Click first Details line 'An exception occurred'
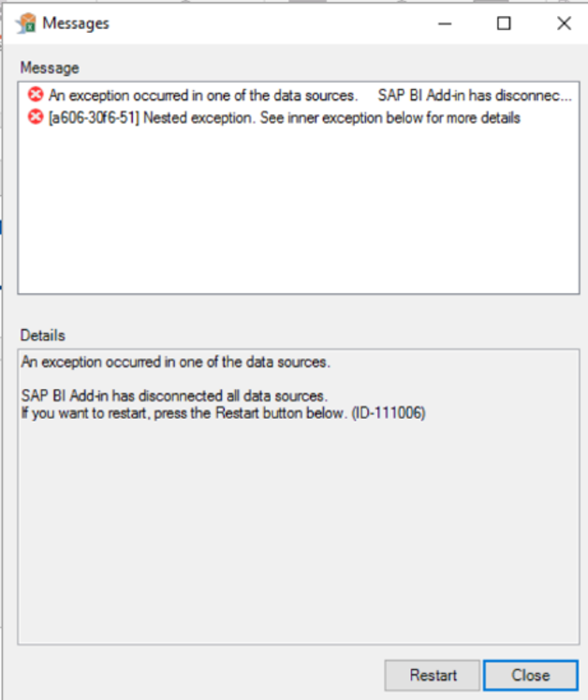The image size is (588, 700). point(176,362)
